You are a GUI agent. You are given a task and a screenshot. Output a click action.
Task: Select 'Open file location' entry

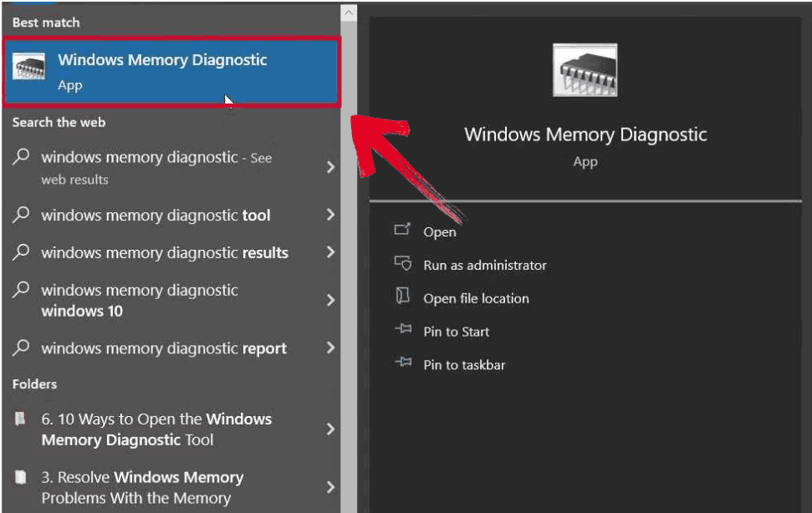tap(476, 299)
